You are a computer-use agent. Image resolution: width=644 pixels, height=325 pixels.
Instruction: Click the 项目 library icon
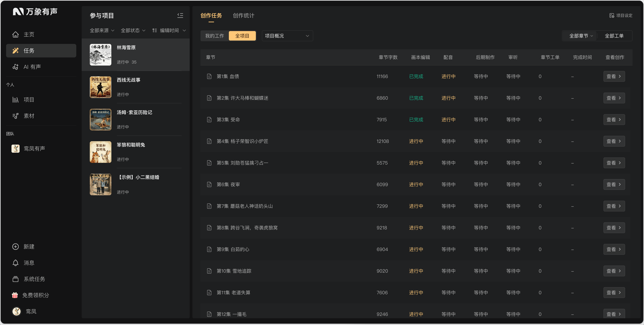16,99
